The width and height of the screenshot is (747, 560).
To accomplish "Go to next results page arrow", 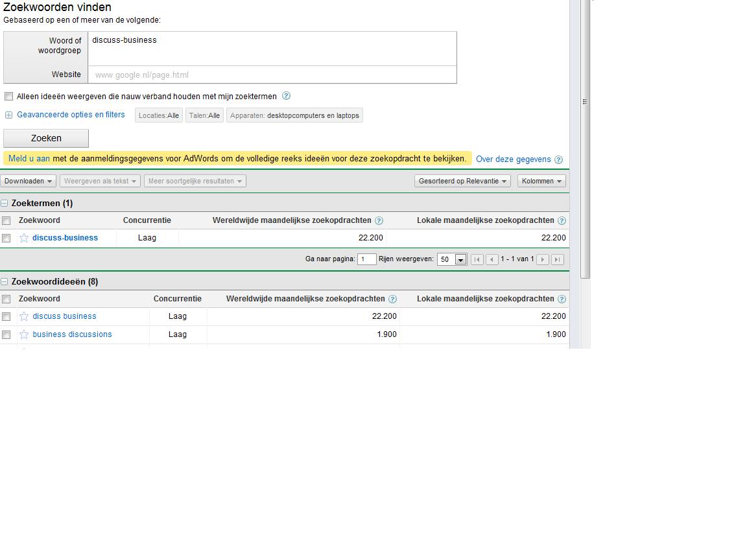I will pos(543,259).
